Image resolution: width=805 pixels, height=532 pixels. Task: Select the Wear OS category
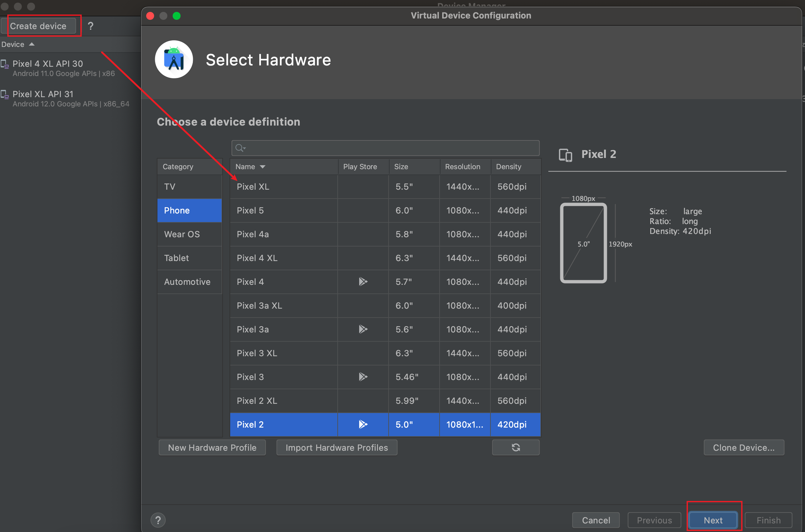[x=190, y=234]
